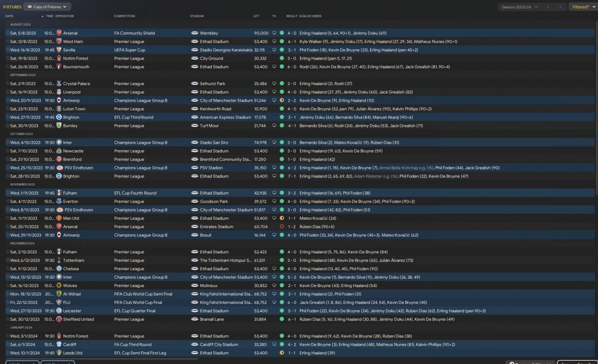Image resolution: width=598 pixels, height=364 pixels.
Task: Click the stadium icon beside Stadio San Siro
Action: (x=195, y=142)
